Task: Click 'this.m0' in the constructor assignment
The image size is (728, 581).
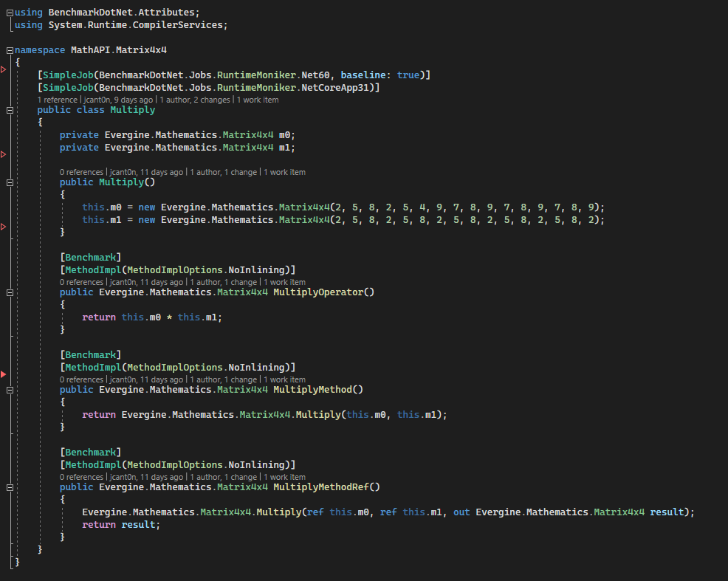Action: [x=102, y=207]
